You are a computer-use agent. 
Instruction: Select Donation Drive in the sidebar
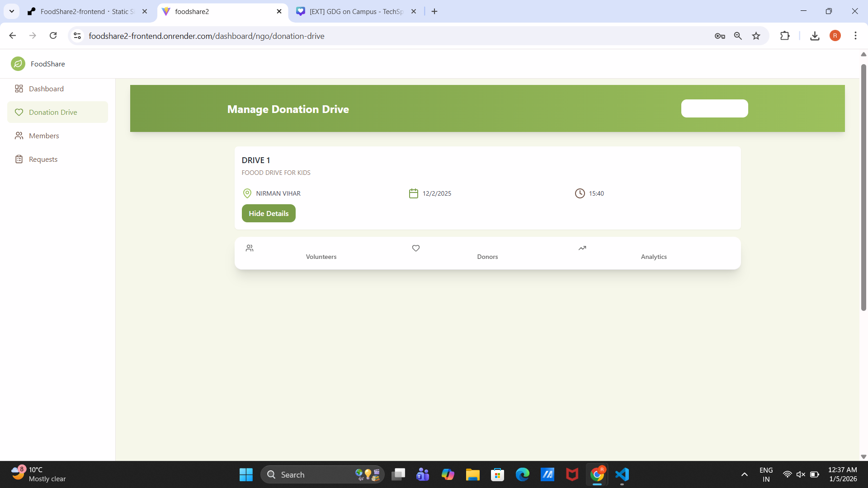(x=53, y=112)
